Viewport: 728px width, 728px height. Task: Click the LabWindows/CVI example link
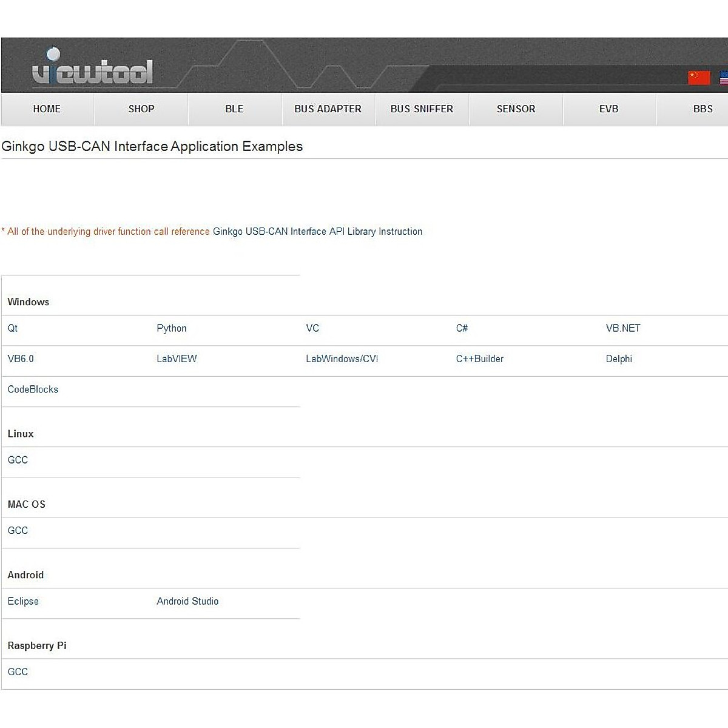pyautogui.click(x=342, y=359)
